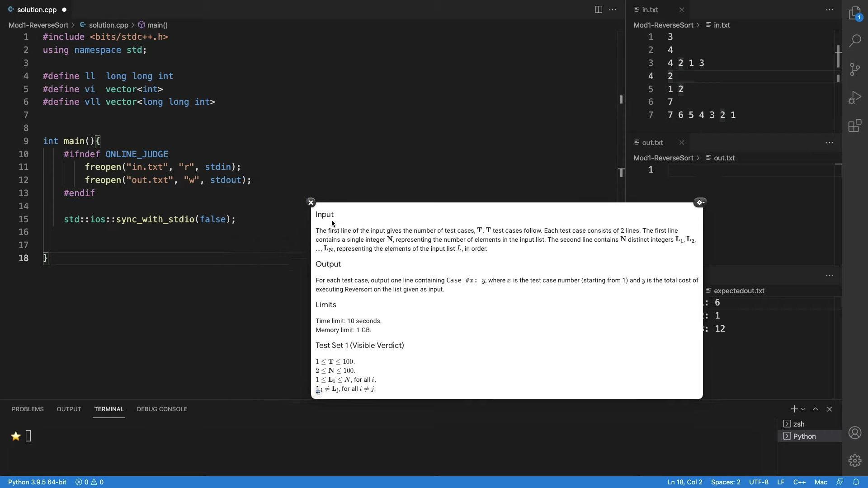The width and height of the screenshot is (868, 488).
Task: Select the zsh terminal session
Action: (x=799, y=424)
